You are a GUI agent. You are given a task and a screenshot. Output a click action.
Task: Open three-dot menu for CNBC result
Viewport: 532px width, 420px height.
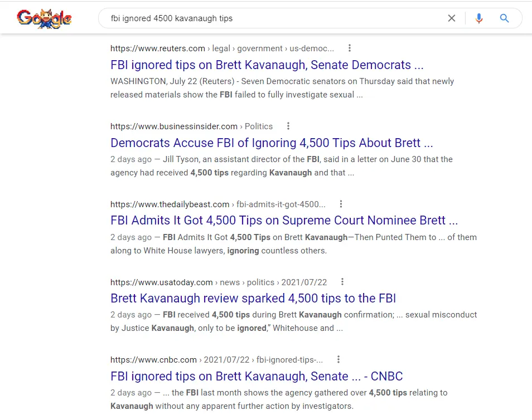pyautogui.click(x=338, y=360)
